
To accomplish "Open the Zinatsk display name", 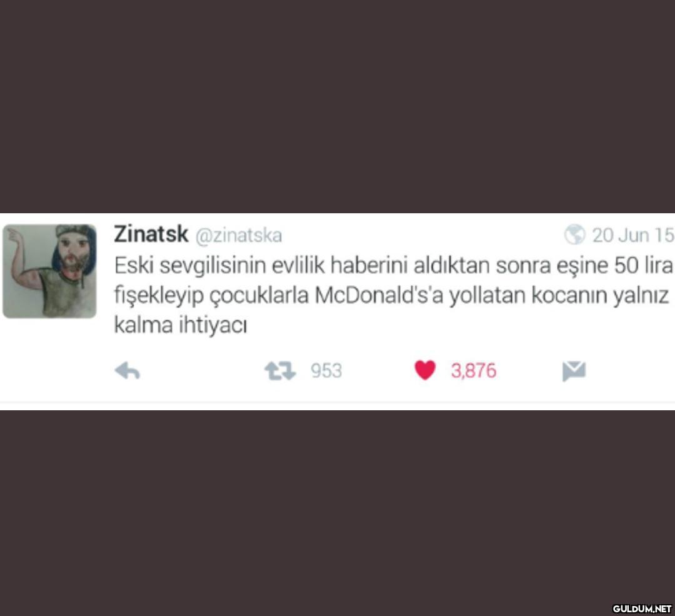I will 151,235.
